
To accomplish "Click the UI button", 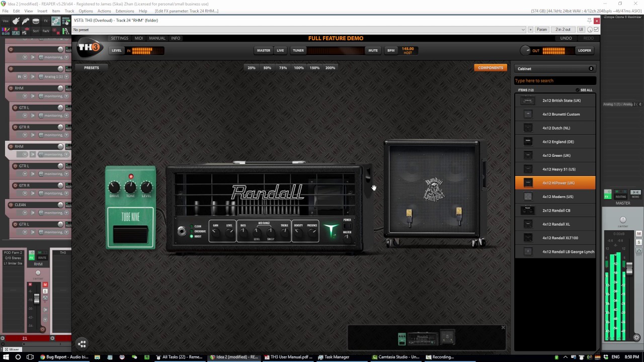I will click(581, 30).
